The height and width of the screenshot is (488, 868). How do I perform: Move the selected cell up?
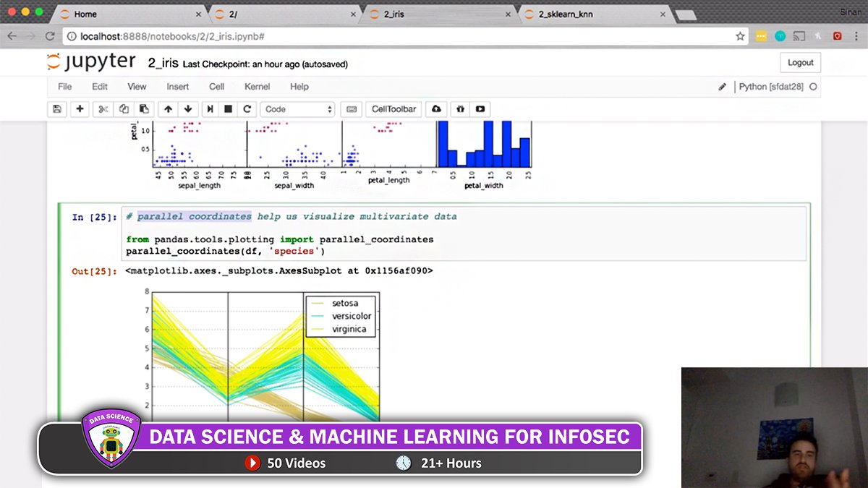click(x=167, y=108)
